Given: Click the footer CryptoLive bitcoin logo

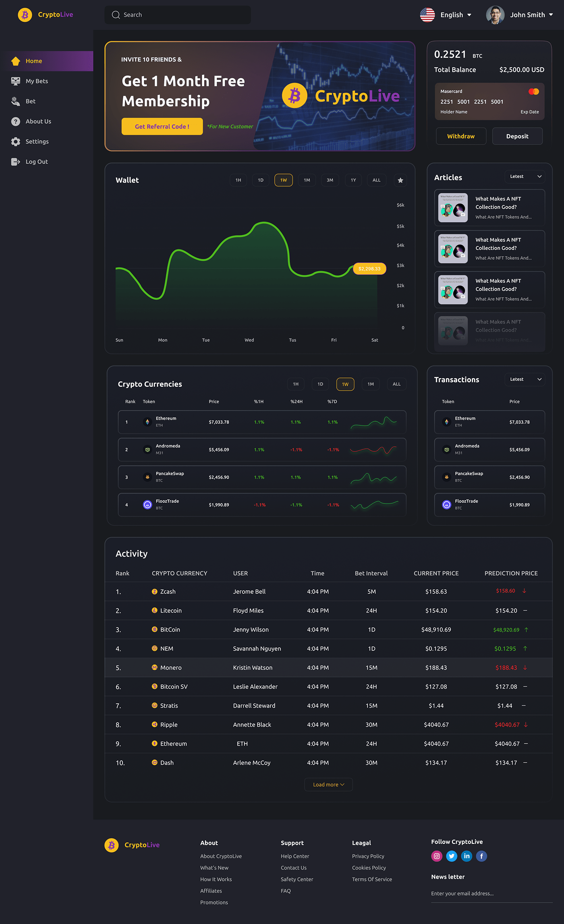Looking at the screenshot, I should click(112, 845).
